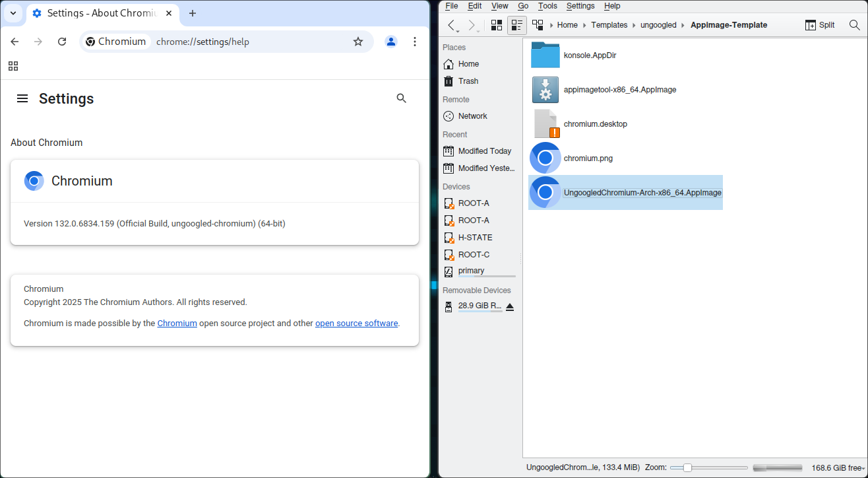Switch Dolphin to icons view mode
This screenshot has height=478, width=868.
point(497,25)
